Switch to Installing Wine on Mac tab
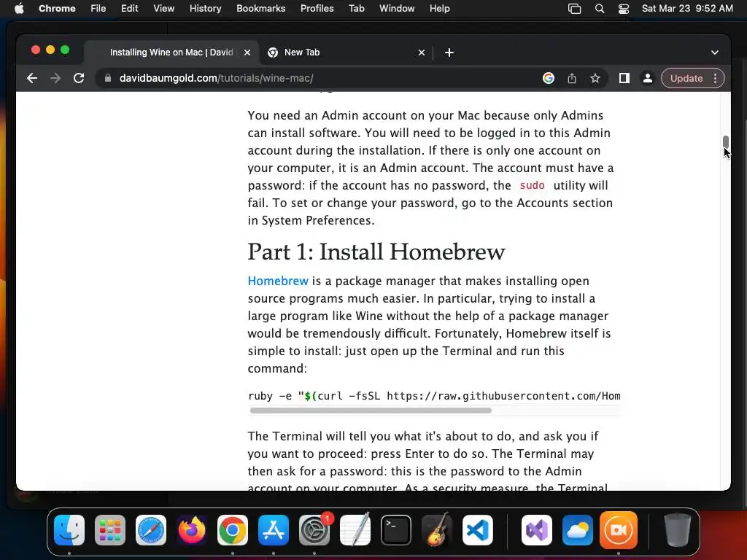 pos(171,52)
